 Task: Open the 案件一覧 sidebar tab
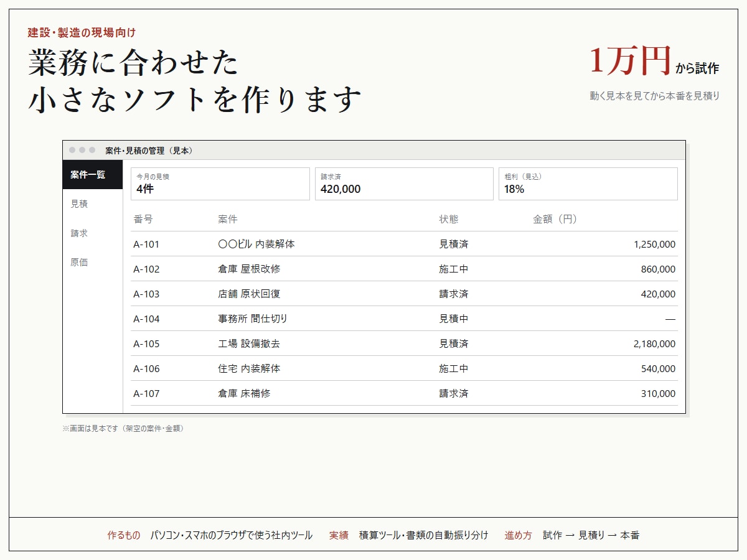point(93,175)
